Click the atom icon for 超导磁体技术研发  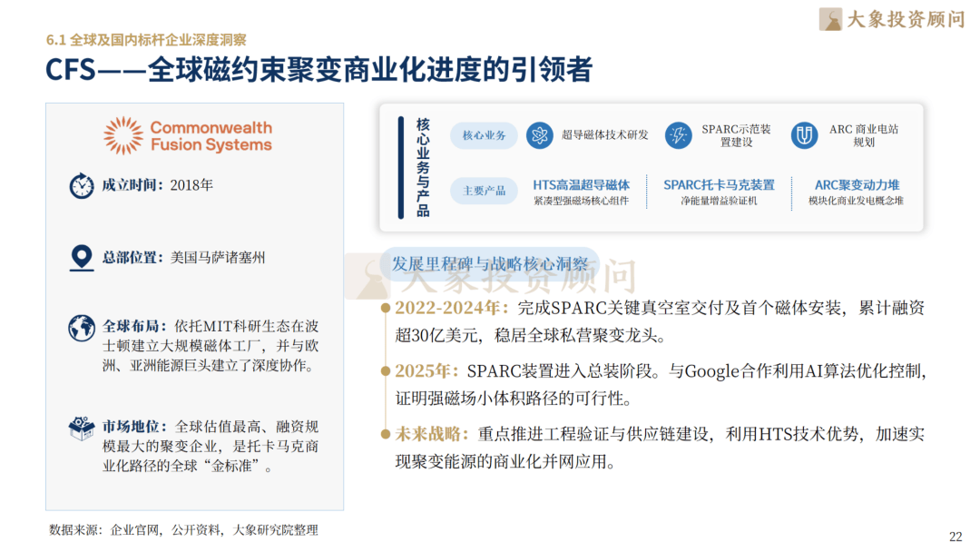pos(540,136)
